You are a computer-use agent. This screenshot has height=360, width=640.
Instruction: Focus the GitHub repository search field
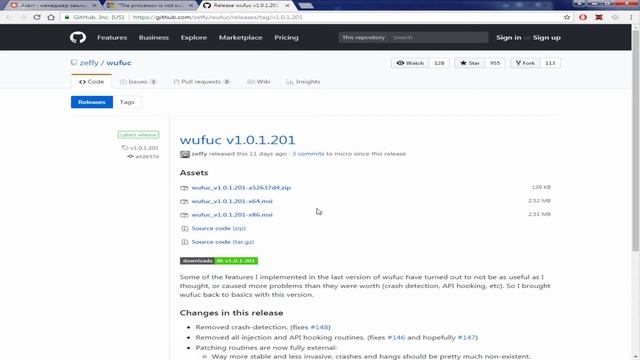(x=438, y=38)
